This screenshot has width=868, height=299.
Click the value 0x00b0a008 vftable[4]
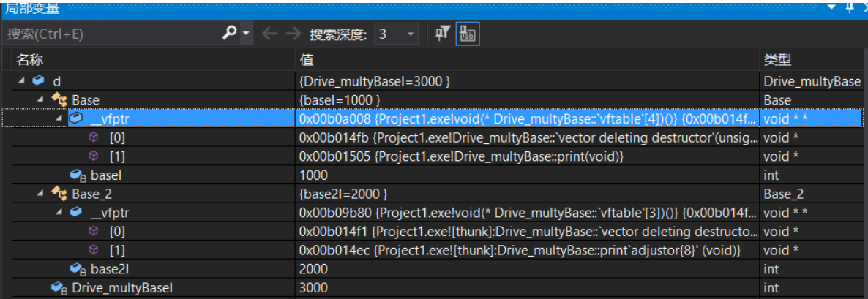click(528, 118)
